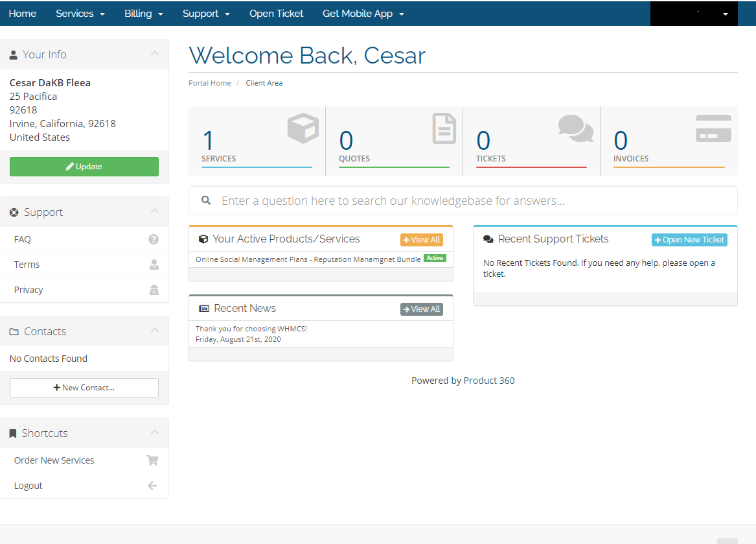756x544 pixels.
Task: Click the shopping cart icon in Order New Services row
Action: point(152,460)
